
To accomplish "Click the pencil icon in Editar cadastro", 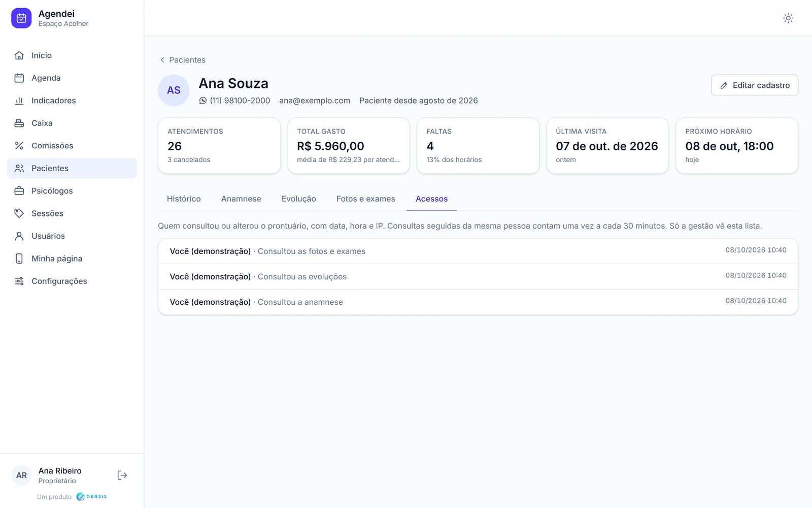I will [724, 85].
